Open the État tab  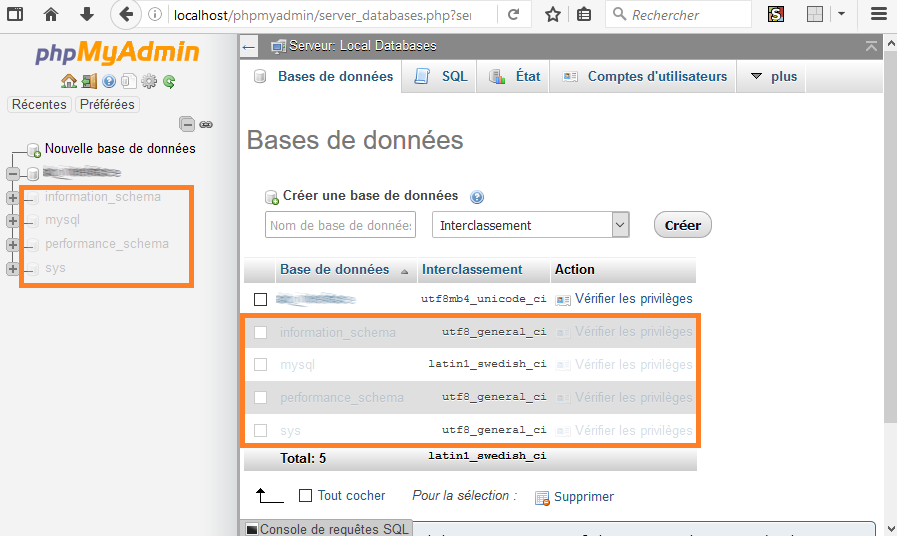click(x=514, y=76)
